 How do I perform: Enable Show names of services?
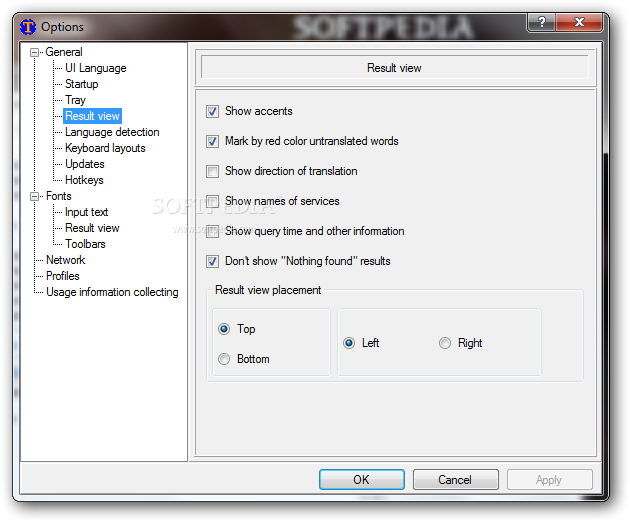pyautogui.click(x=213, y=201)
